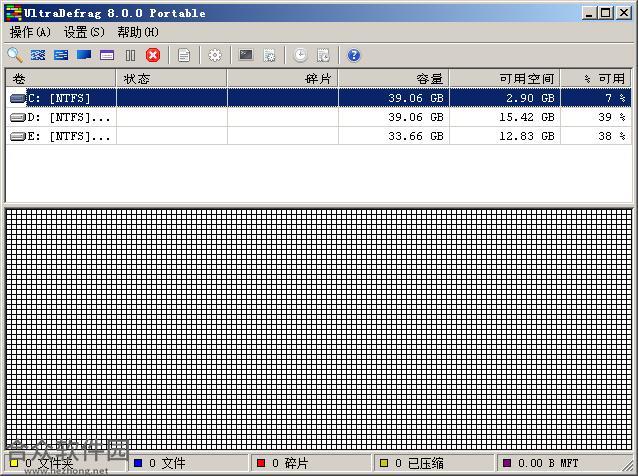
Task: Click the 7 % free cell
Action: pos(596,98)
